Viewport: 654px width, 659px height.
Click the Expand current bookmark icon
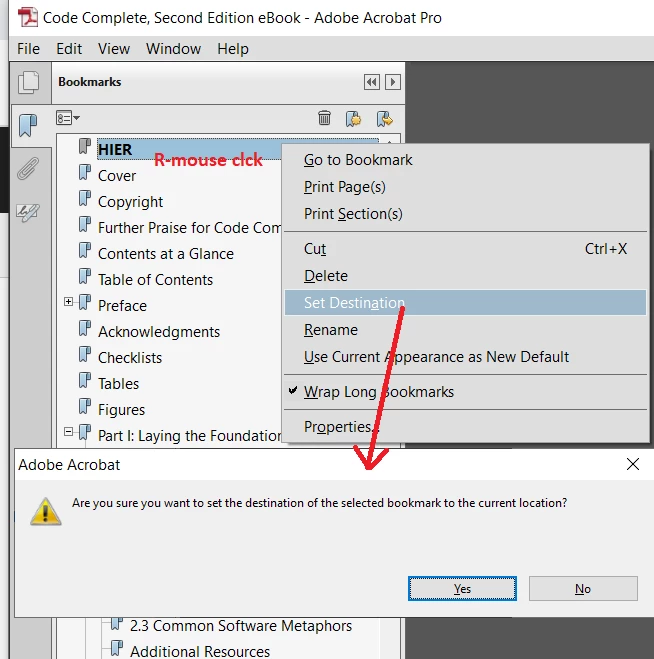(x=385, y=119)
